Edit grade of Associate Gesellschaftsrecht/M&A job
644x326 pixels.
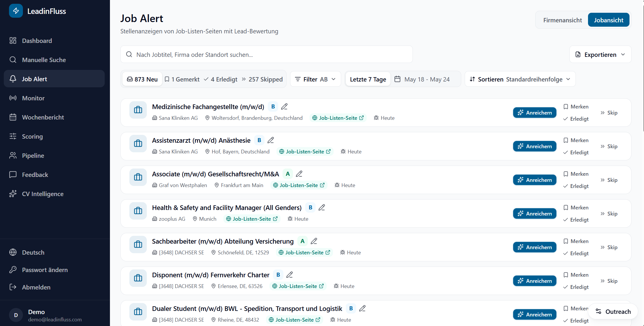(299, 174)
